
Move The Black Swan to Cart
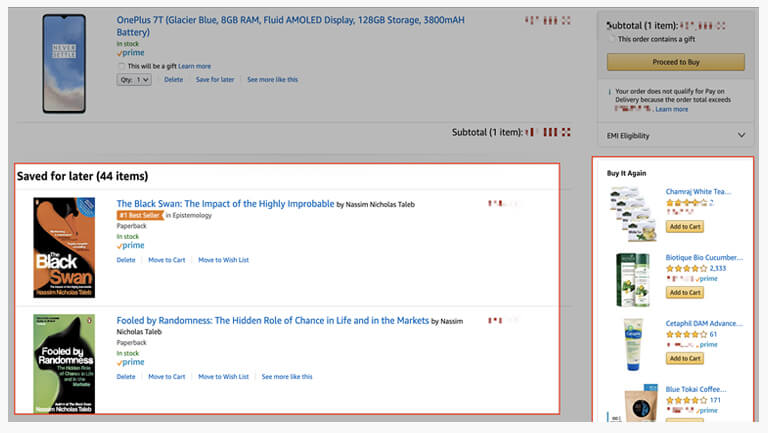pos(167,260)
